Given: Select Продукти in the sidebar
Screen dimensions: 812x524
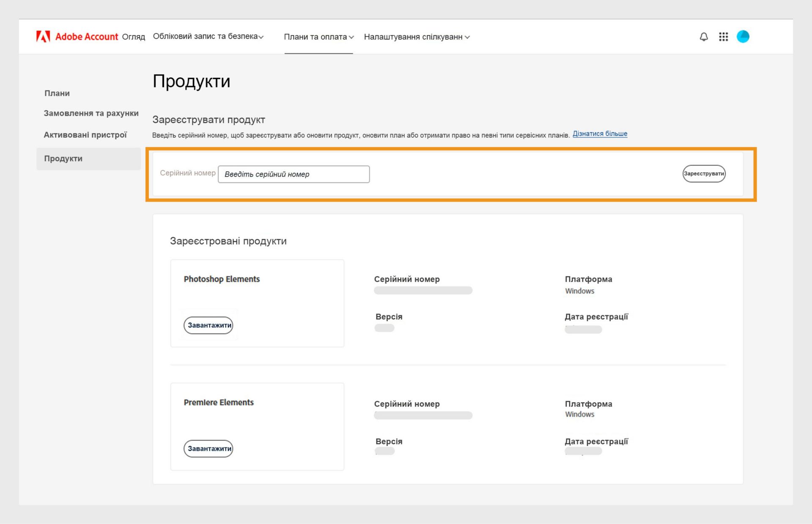Looking at the screenshot, I should [63, 158].
